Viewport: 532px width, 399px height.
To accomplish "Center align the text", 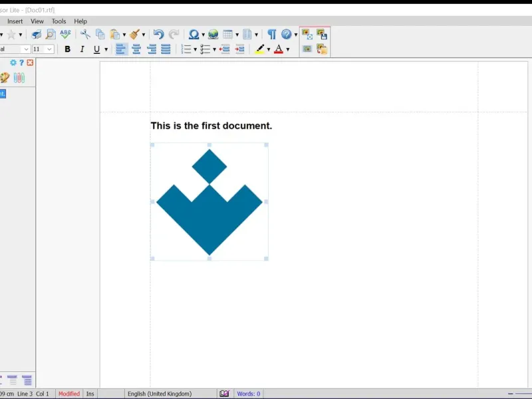I will point(136,49).
